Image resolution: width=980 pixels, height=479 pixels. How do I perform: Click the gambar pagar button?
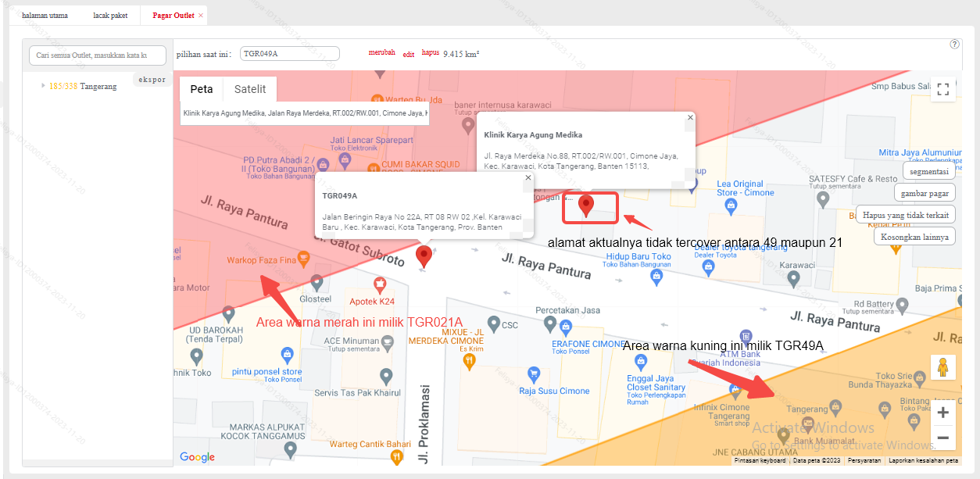(925, 193)
